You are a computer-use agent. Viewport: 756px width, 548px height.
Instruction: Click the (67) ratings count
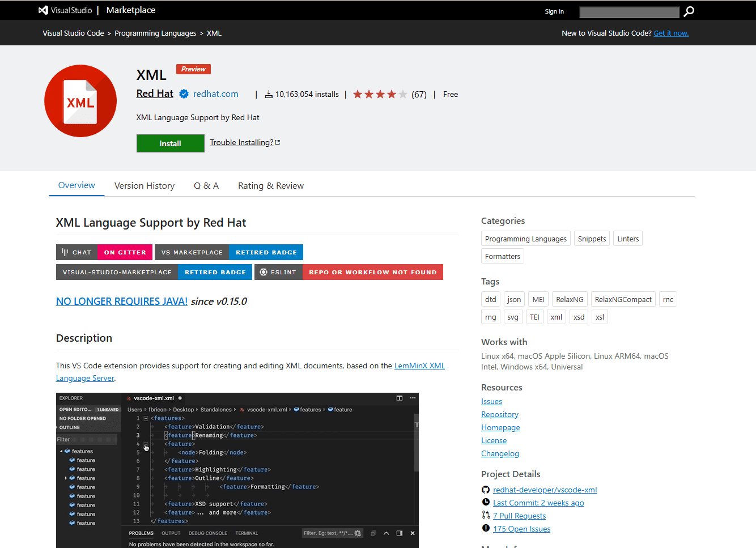419,94
